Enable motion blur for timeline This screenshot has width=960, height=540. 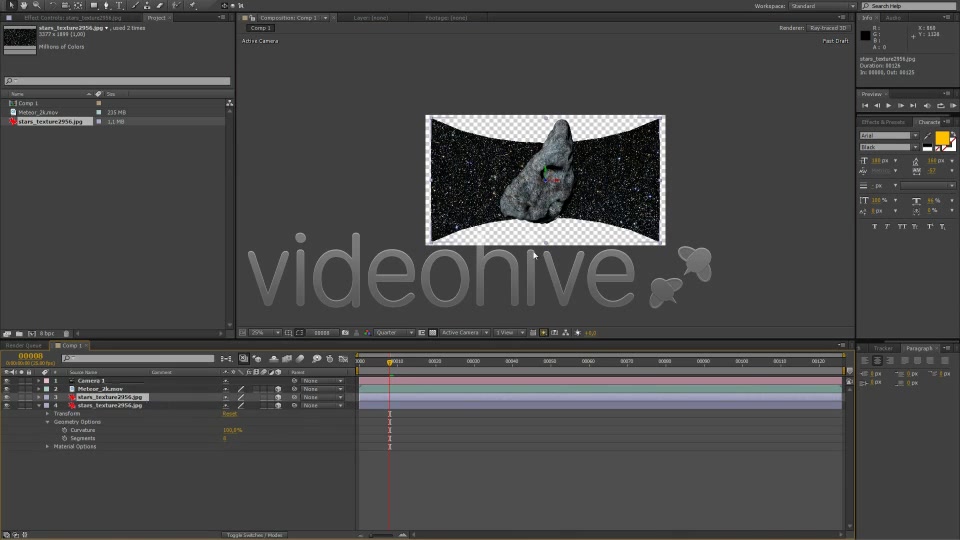[300, 359]
